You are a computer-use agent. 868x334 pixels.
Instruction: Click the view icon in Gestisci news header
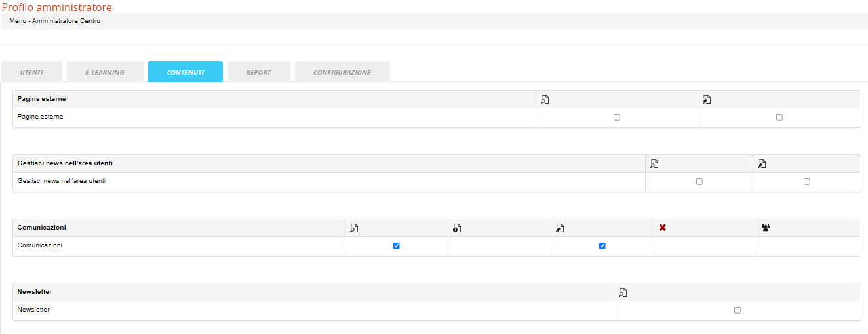pos(654,164)
